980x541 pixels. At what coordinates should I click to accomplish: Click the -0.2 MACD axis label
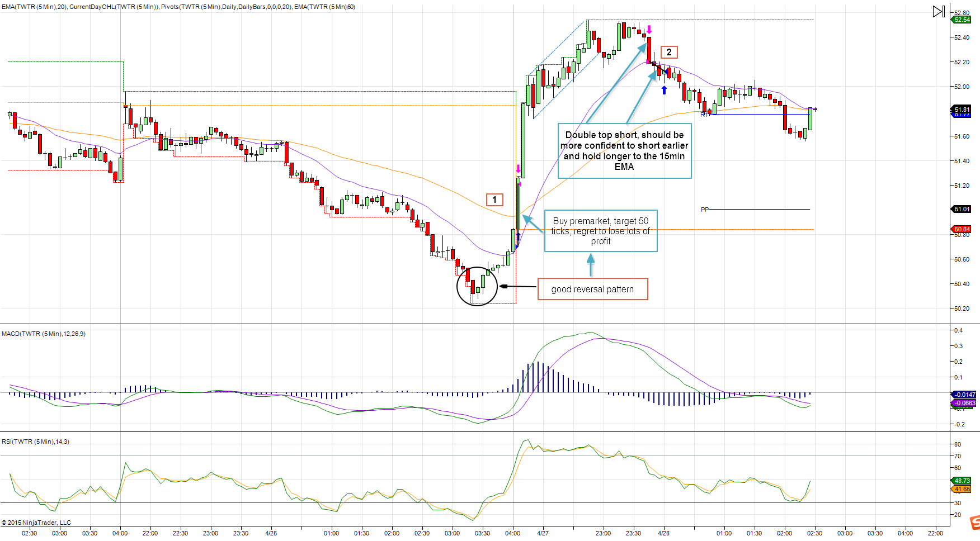pyautogui.click(x=959, y=424)
